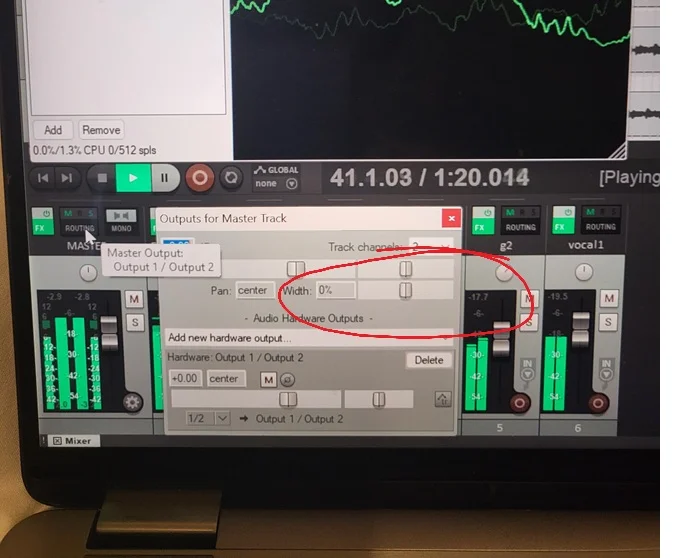
Task: Click the destination 'Output 1 / Output 2' label
Action: click(x=299, y=419)
